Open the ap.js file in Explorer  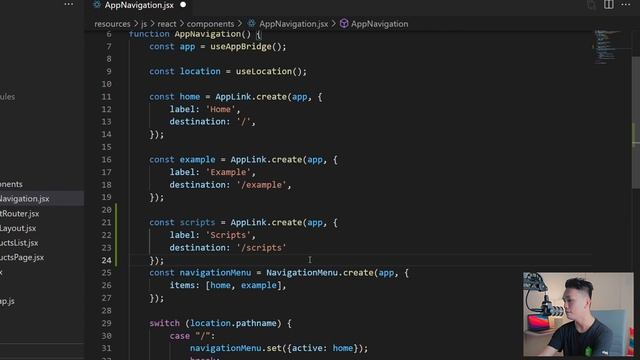click(7, 301)
